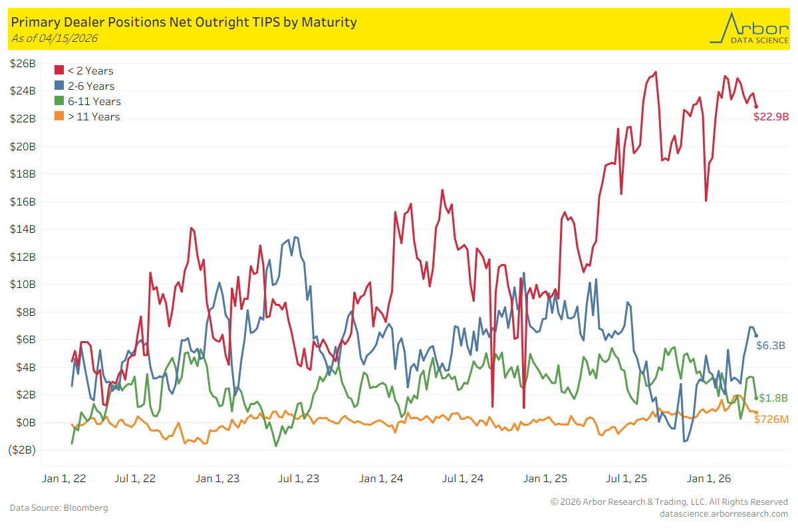Click the ($2B) y-axis label
Image resolution: width=798 pixels, height=532 pixels.
coord(23,450)
